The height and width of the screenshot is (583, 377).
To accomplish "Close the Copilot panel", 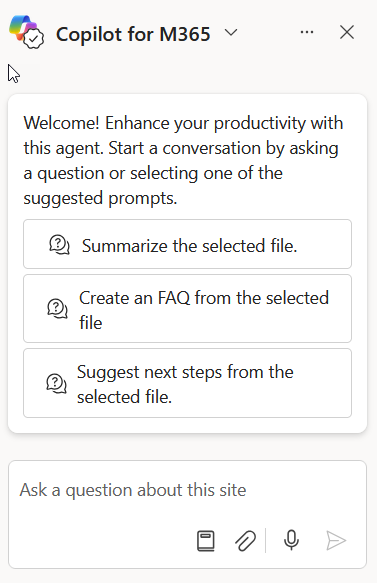I will (x=347, y=32).
